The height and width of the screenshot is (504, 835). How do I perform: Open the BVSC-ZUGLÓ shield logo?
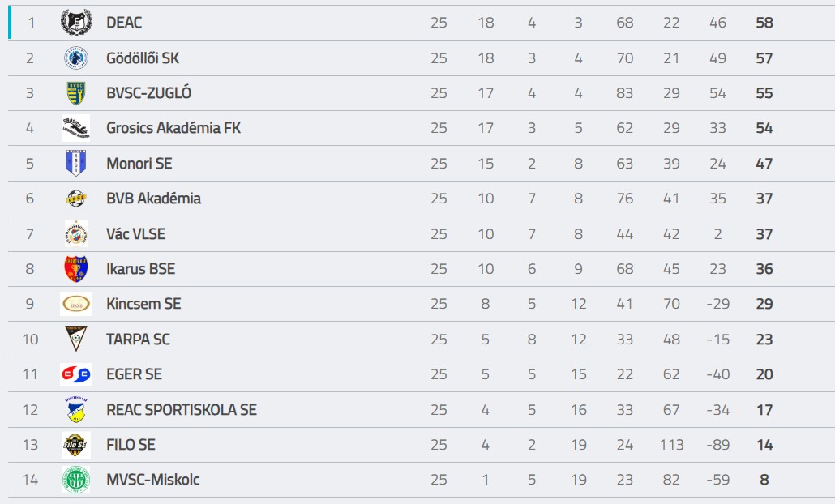coord(76,93)
